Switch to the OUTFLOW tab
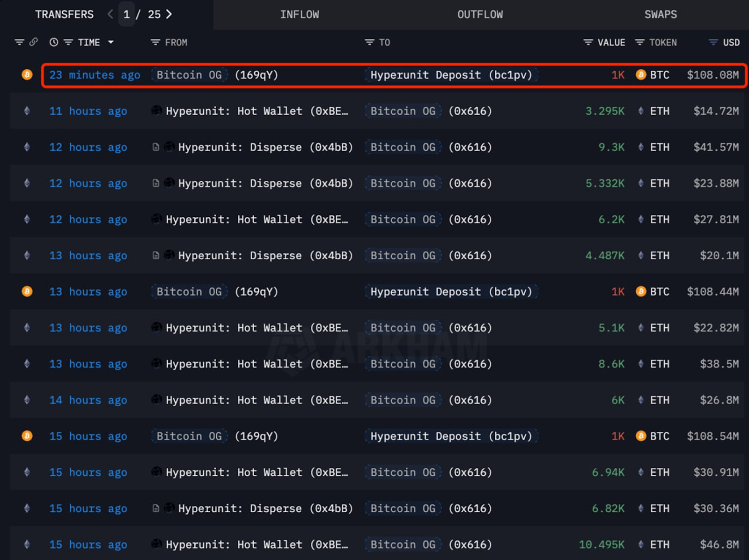The width and height of the screenshot is (749, 560). (480, 15)
